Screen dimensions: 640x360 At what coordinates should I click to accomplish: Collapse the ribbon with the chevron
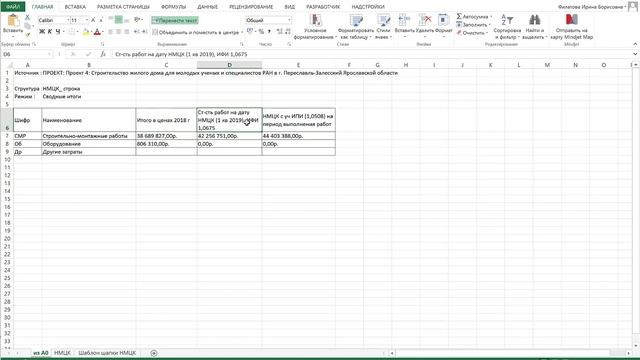[635, 44]
